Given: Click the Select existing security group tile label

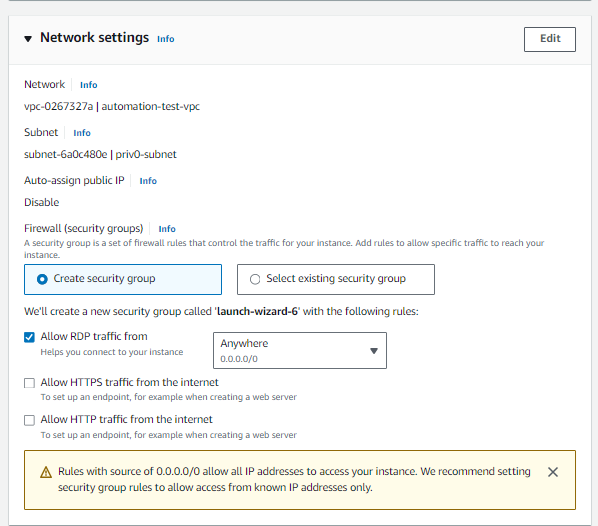Looking at the screenshot, I should pos(336,278).
